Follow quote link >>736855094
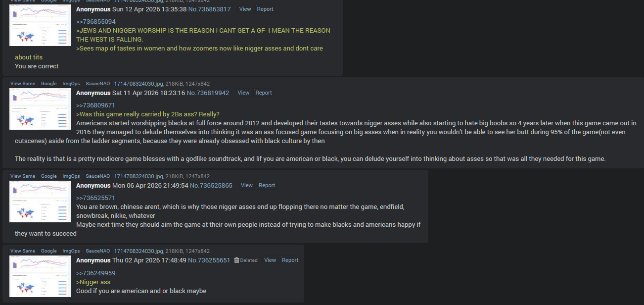 point(96,22)
